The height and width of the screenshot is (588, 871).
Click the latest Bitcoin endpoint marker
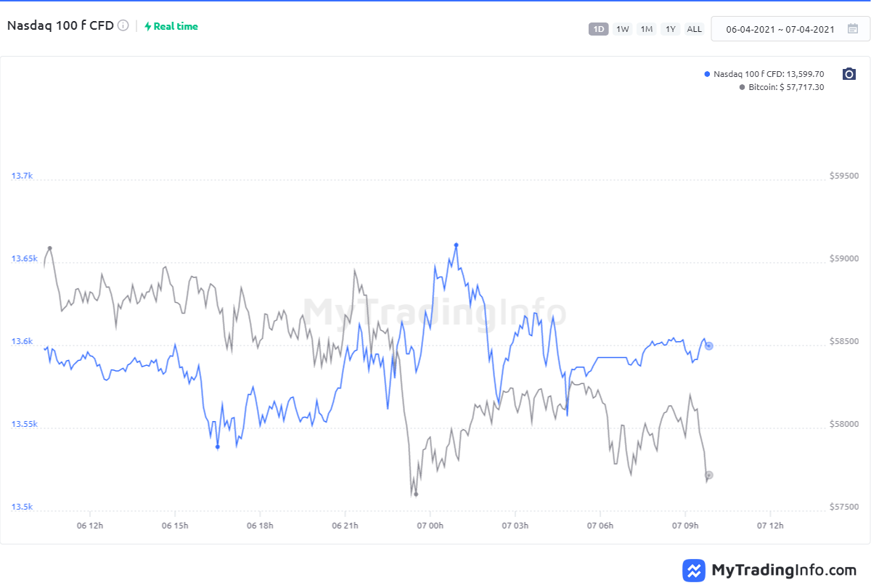point(709,475)
